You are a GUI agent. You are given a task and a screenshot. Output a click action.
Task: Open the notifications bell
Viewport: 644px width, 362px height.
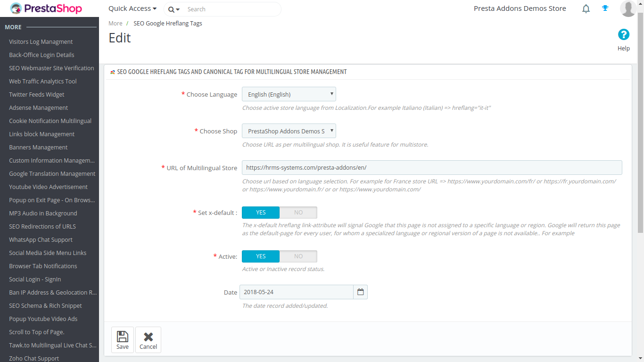pos(586,8)
